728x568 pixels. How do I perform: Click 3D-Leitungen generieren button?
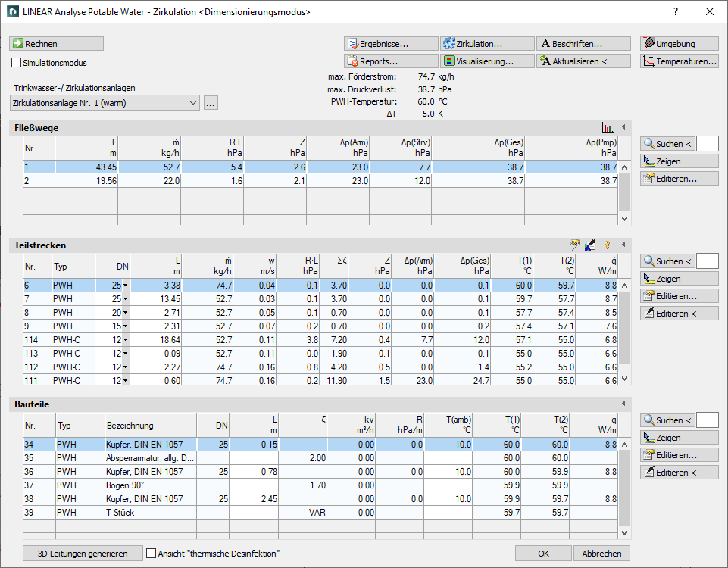(83, 554)
